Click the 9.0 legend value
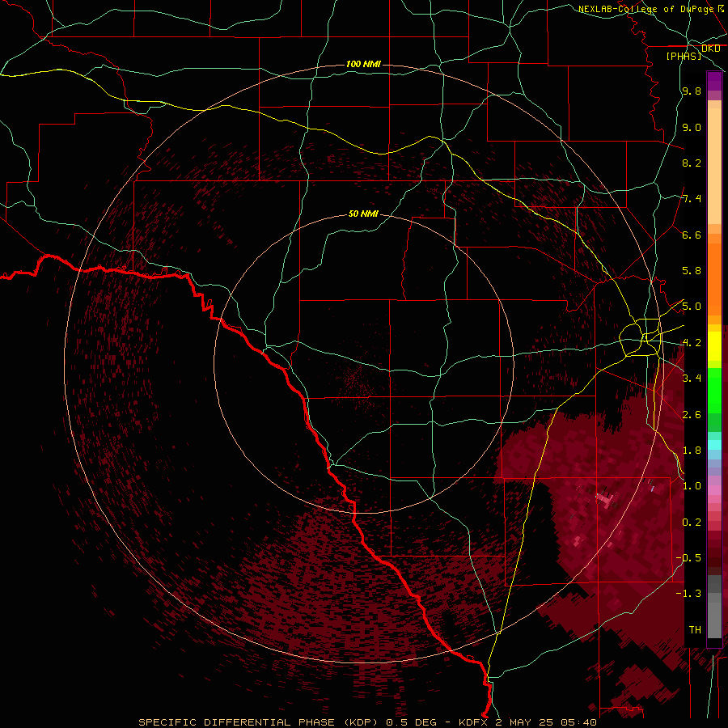Viewport: 728px width, 728px height. point(692,127)
